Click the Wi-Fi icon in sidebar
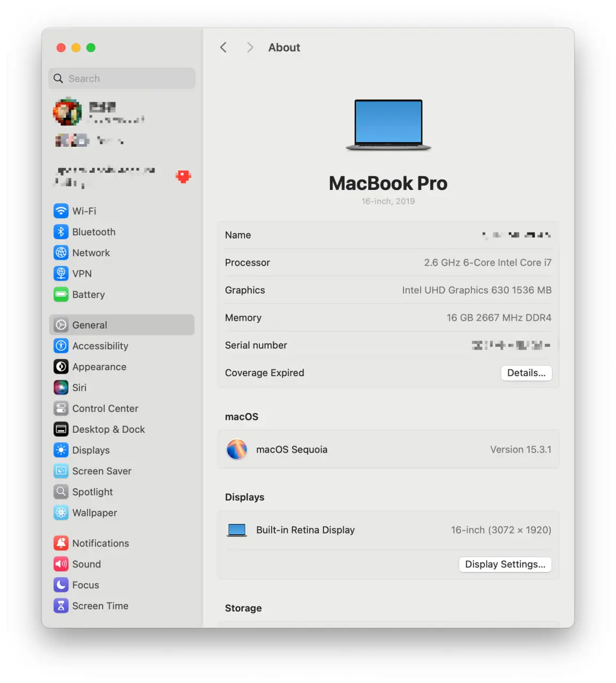This screenshot has width=616, height=683. (x=61, y=211)
